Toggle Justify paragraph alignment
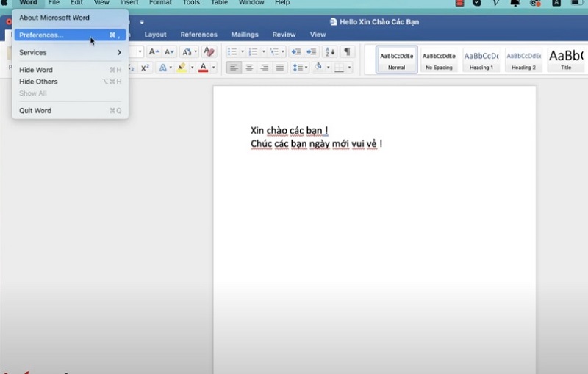 tap(279, 68)
